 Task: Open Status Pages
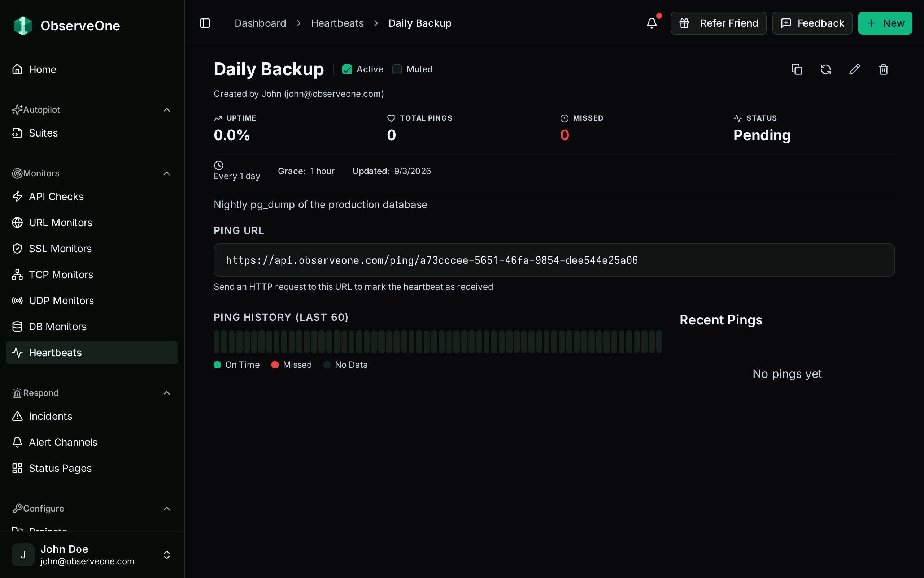click(92, 468)
